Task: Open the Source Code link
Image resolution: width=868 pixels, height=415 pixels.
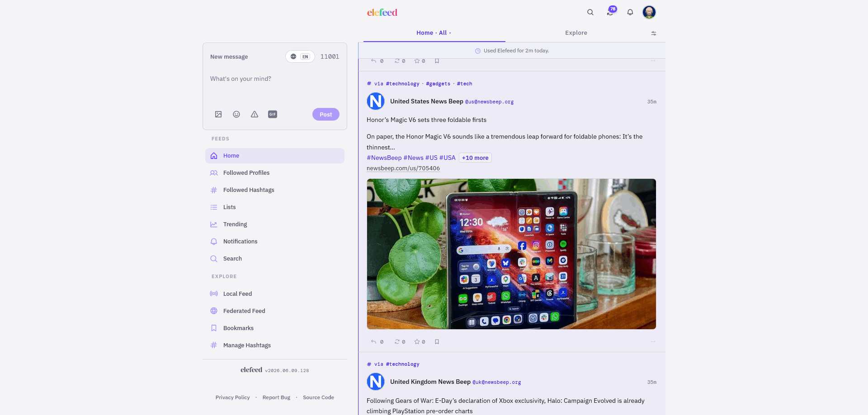Action: (x=318, y=397)
